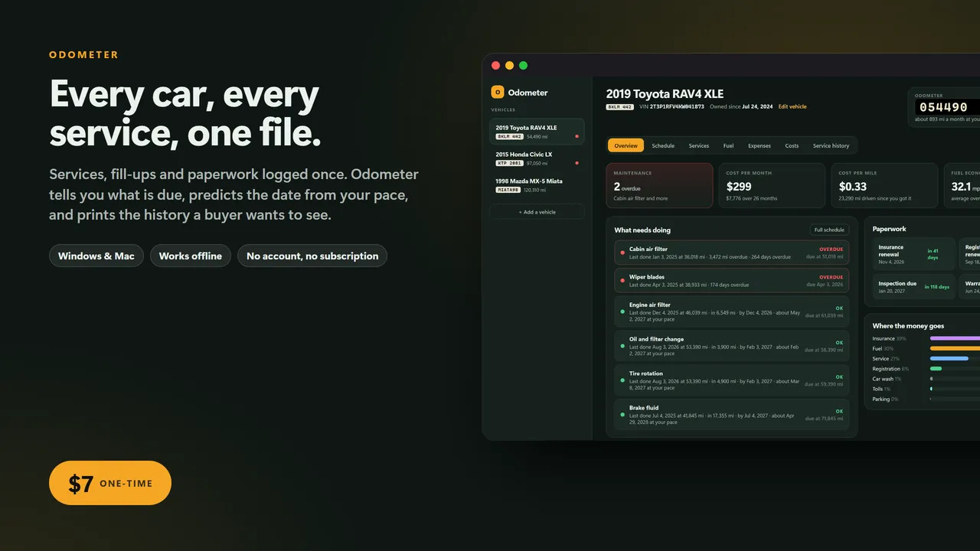Click the red dot on 2019 Toyota RAV4 sidebar row
This screenshot has height=551, width=980.
(577, 136)
